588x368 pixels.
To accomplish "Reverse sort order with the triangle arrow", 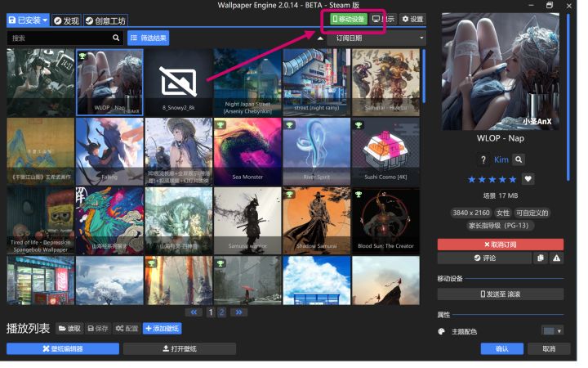I will pyautogui.click(x=320, y=38).
